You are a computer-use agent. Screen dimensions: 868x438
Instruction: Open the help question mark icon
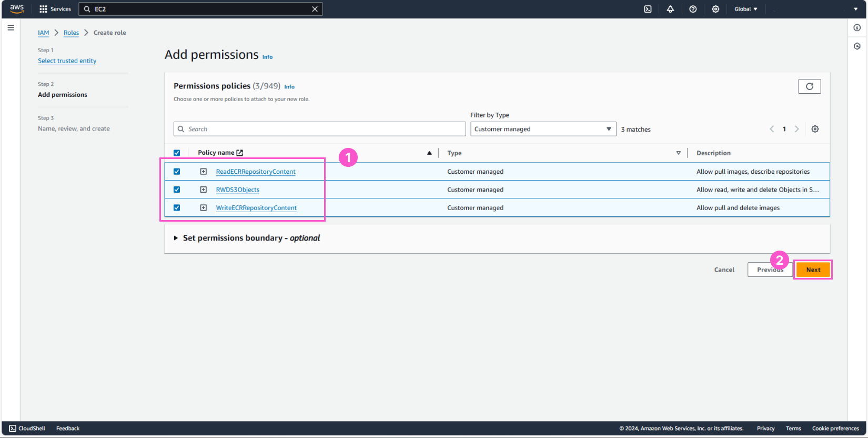(693, 9)
